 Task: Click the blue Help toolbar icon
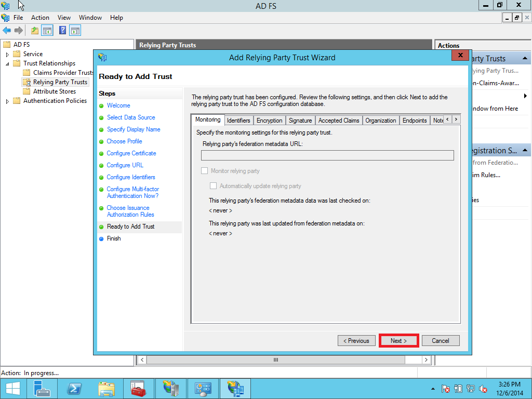pos(63,31)
